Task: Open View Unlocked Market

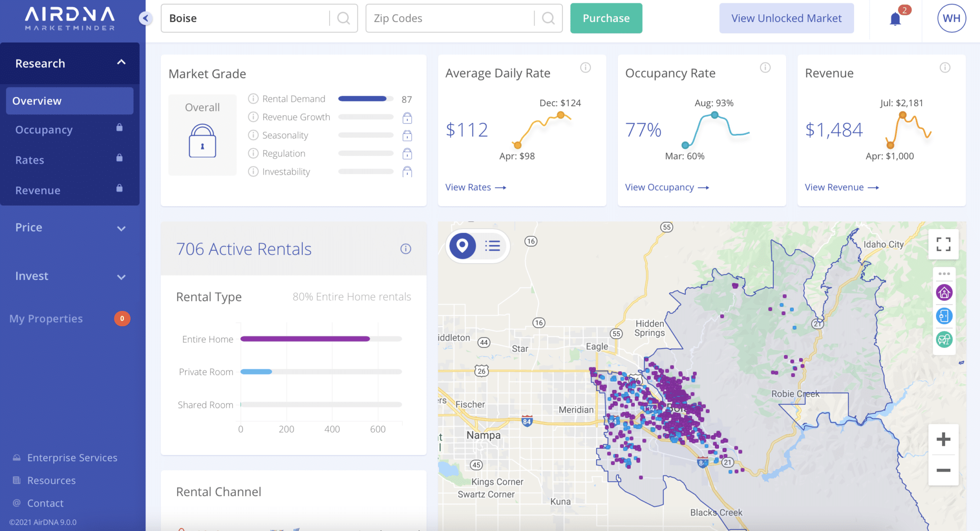Action: pos(786,18)
